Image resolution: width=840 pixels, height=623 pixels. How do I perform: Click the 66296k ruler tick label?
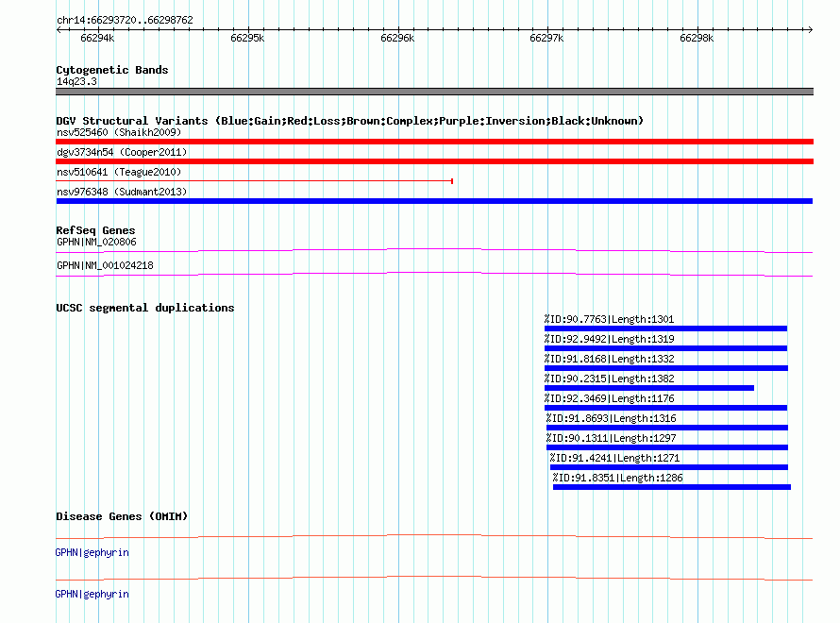pyautogui.click(x=397, y=38)
